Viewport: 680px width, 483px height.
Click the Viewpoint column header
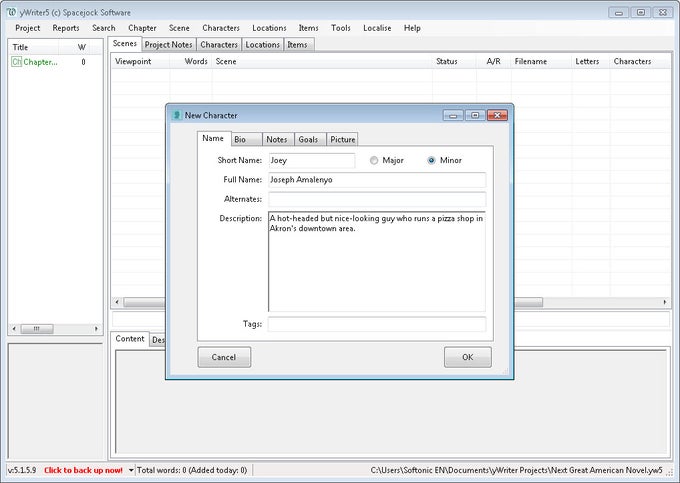pyautogui.click(x=140, y=62)
